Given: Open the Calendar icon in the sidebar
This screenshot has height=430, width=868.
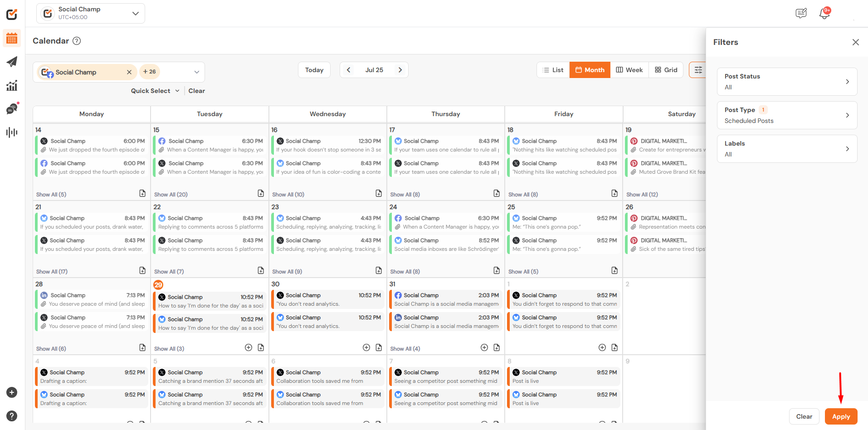Looking at the screenshot, I should pyautogui.click(x=12, y=39).
